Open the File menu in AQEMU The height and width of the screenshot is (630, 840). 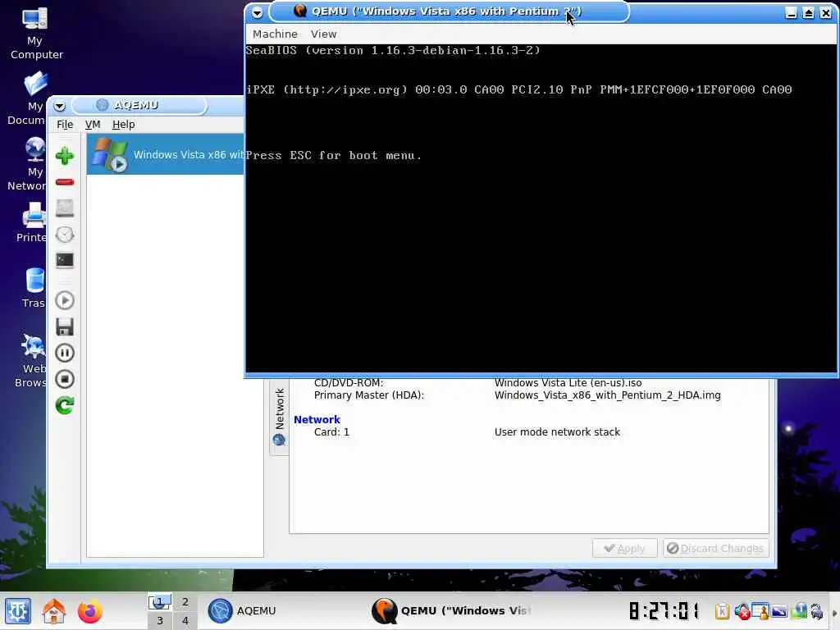65,125
